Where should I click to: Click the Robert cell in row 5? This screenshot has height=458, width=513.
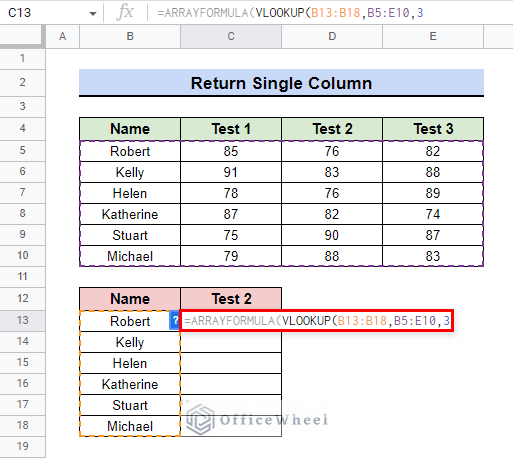coord(130,151)
